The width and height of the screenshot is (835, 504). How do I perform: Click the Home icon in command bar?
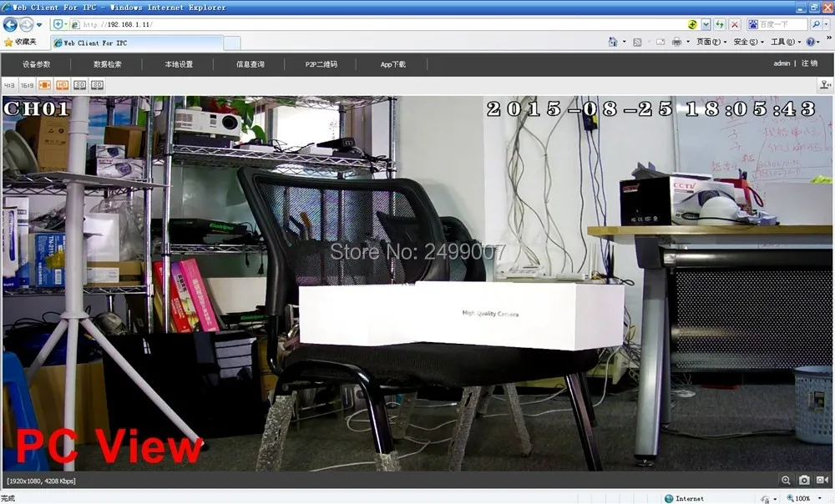[613, 42]
